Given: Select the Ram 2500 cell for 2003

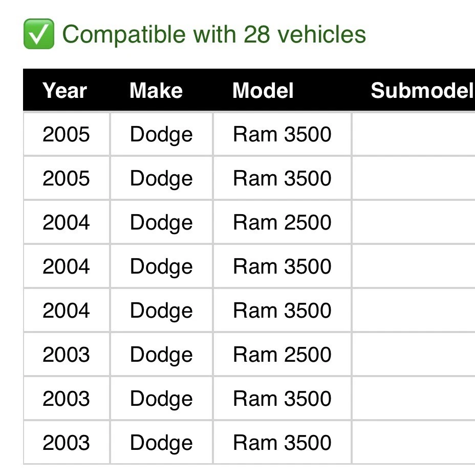Looking at the screenshot, I should pyautogui.click(x=282, y=355).
